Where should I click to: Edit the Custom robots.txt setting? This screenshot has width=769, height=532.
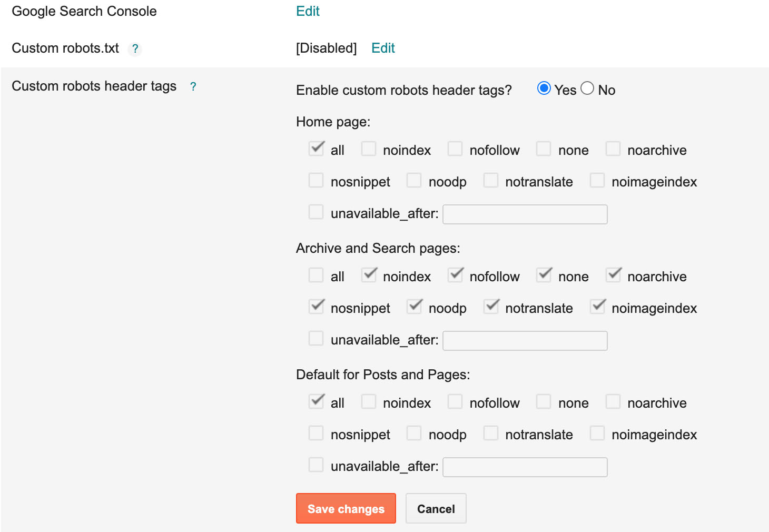[383, 48]
